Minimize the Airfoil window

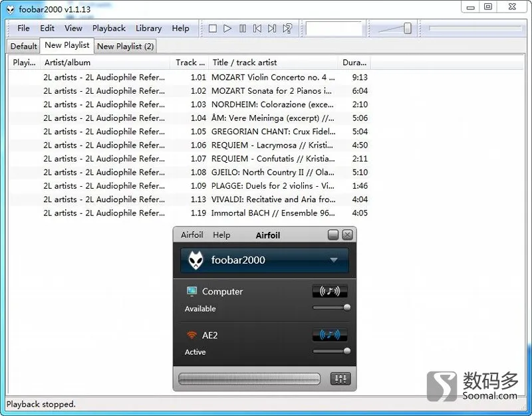click(333, 235)
